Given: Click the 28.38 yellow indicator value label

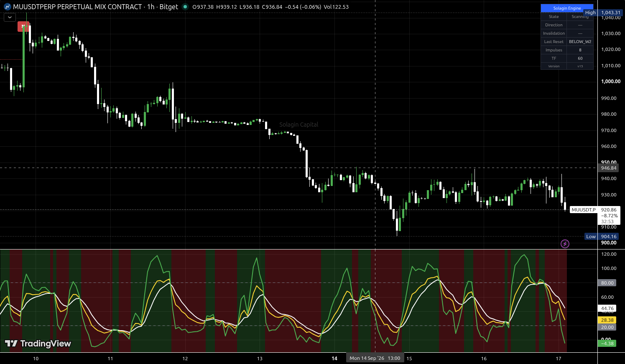Looking at the screenshot, I should (607, 320).
